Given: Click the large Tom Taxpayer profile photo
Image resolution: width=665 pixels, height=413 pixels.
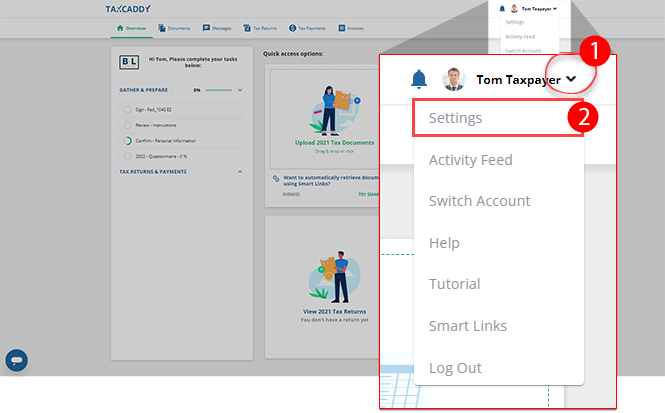Looking at the screenshot, I should [453, 79].
